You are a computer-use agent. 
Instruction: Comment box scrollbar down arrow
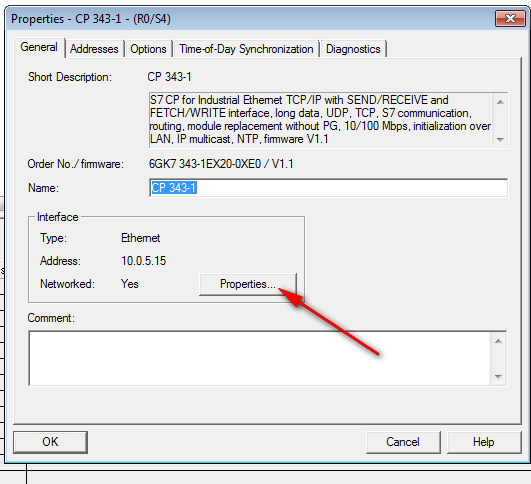point(498,376)
